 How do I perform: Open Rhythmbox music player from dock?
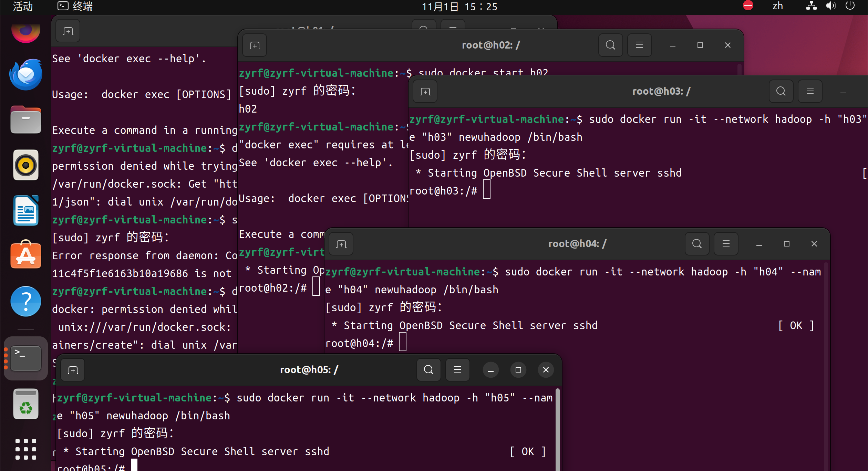[26, 165]
